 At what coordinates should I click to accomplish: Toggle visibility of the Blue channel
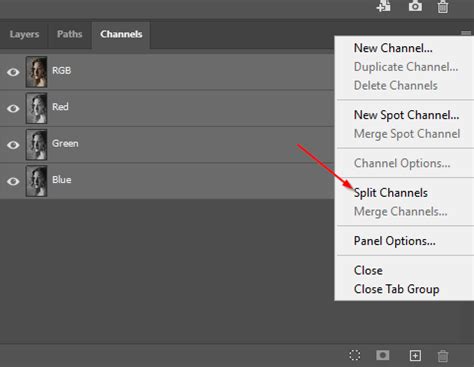pyautogui.click(x=13, y=181)
